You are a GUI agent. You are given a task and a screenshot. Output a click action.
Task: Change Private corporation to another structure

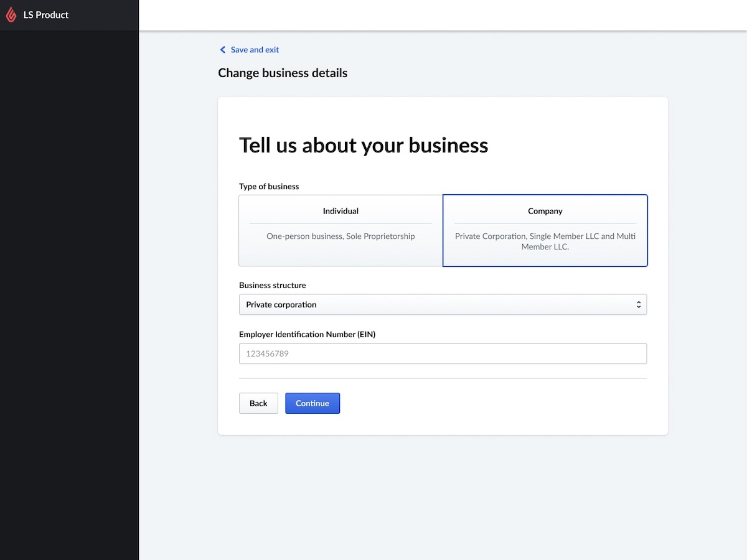(x=443, y=304)
